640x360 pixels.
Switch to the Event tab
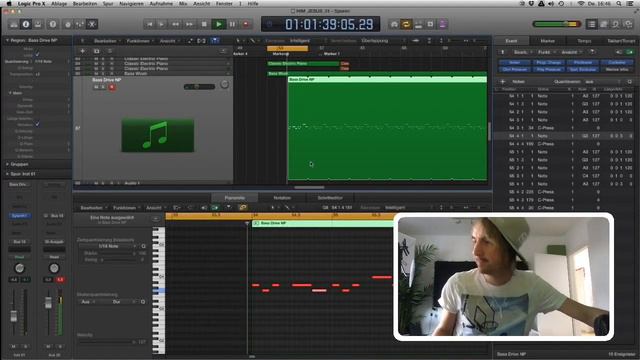pos(511,41)
